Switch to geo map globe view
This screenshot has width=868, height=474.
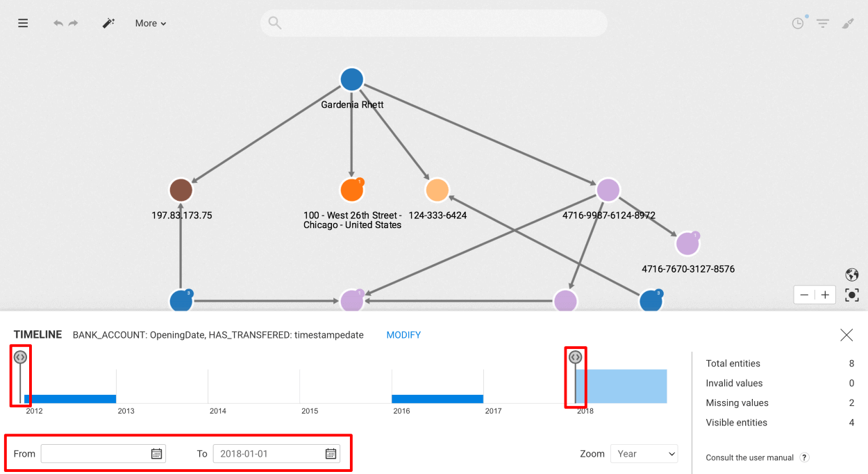pyautogui.click(x=852, y=275)
